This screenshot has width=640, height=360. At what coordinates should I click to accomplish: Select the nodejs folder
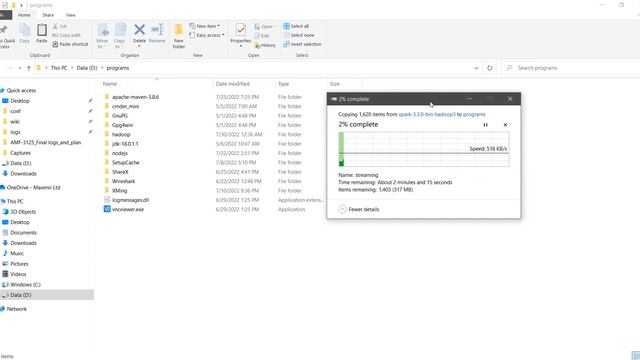(x=120, y=153)
